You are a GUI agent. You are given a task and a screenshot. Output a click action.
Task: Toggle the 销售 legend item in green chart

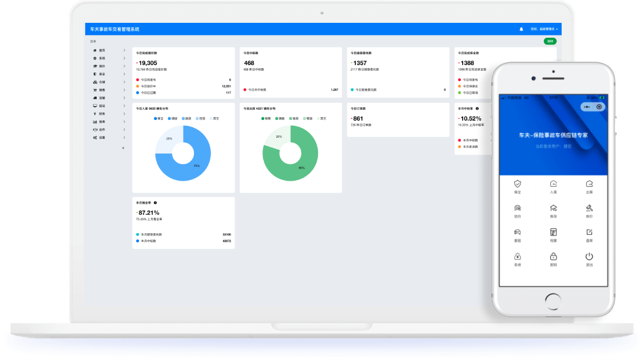[x=266, y=119]
